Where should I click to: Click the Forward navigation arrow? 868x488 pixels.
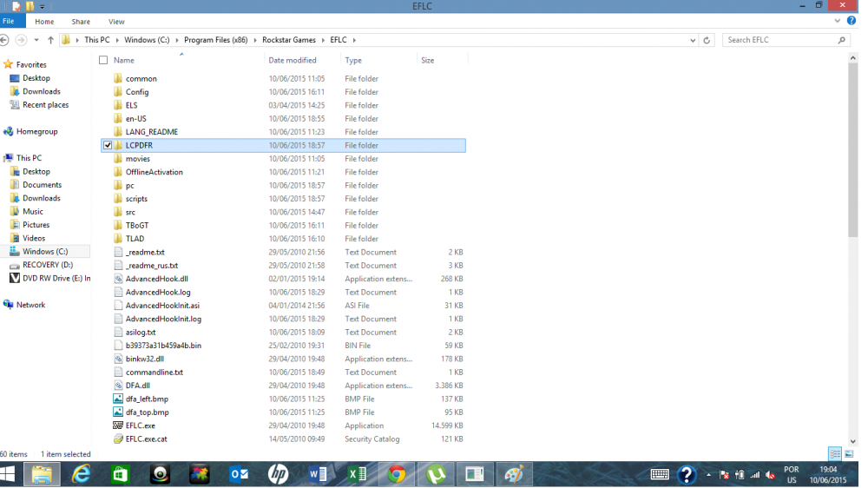pyautogui.click(x=21, y=40)
